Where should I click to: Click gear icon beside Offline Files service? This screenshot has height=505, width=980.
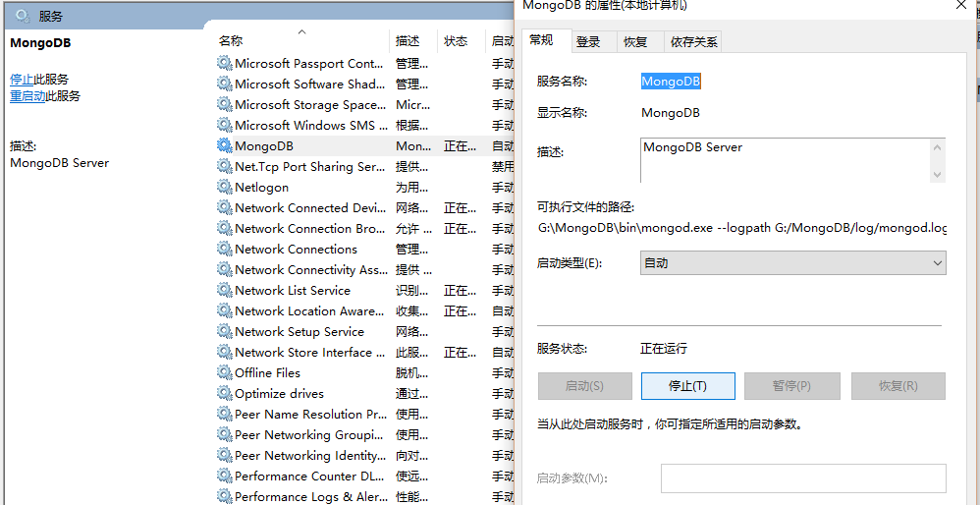[x=224, y=372]
